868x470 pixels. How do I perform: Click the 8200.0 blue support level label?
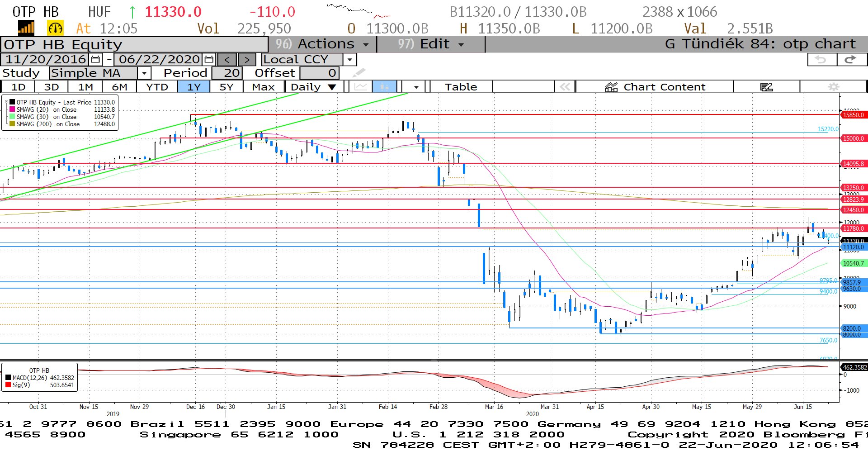(854, 328)
